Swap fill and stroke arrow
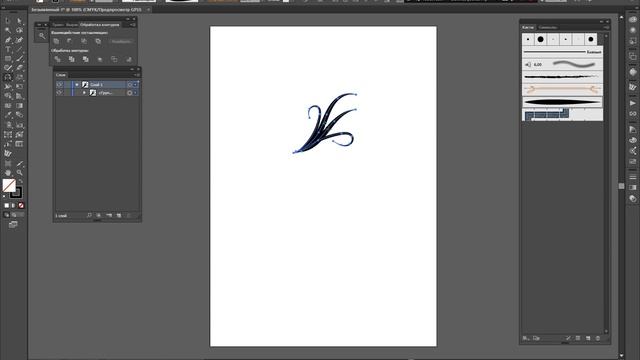 click(20, 181)
